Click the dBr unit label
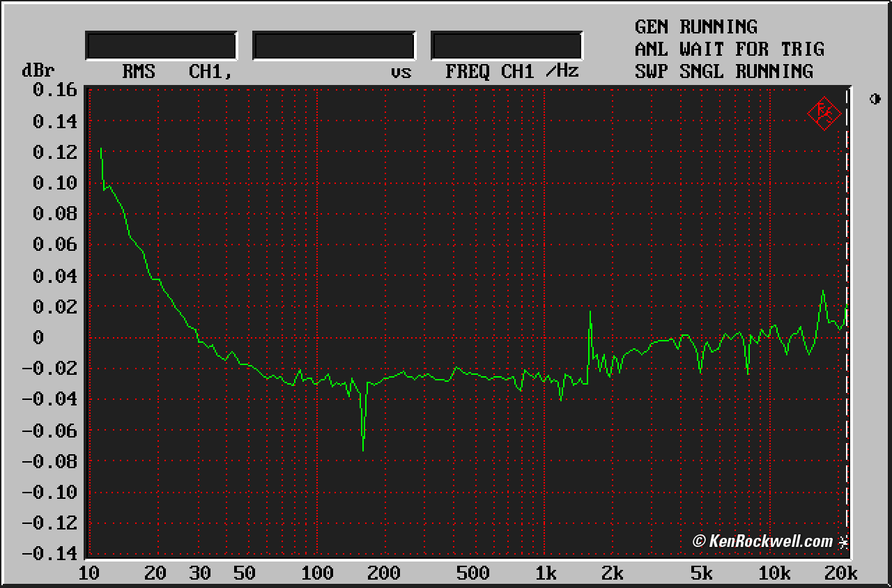Screen dimensions: 892x588 [38, 71]
